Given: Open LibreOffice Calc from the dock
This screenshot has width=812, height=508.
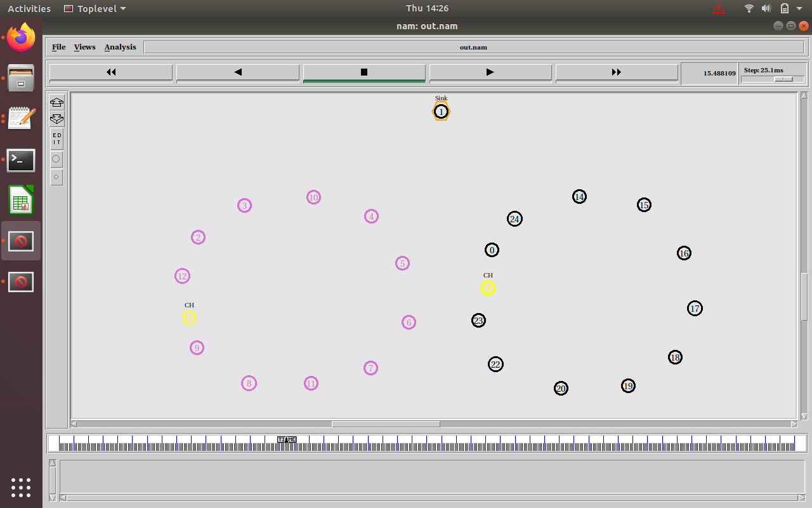Looking at the screenshot, I should coord(21,200).
